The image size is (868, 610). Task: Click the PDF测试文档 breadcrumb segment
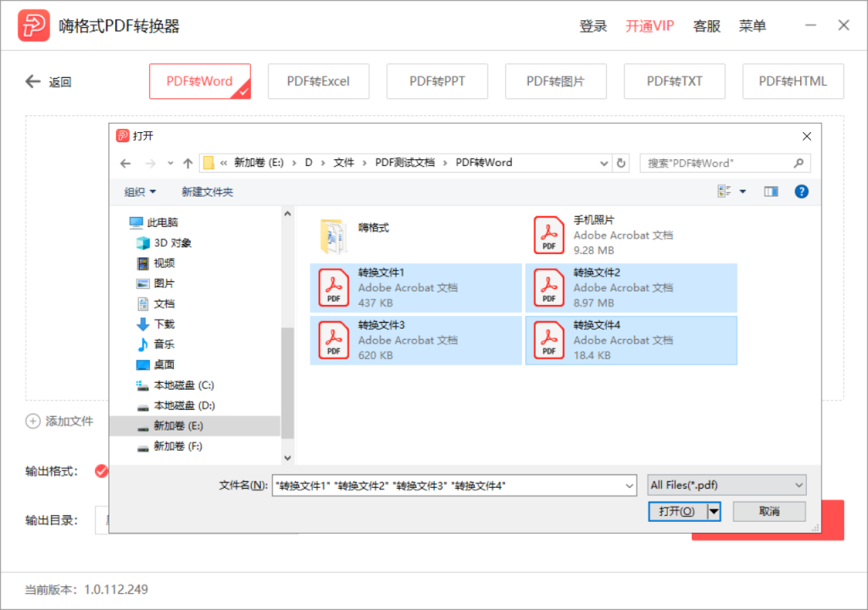404,163
